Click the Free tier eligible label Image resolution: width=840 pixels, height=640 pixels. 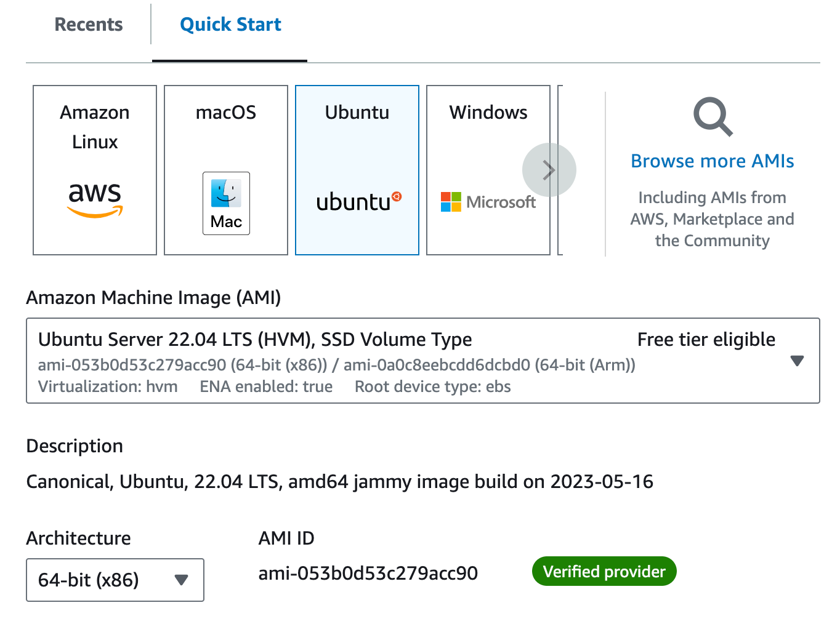tap(706, 339)
